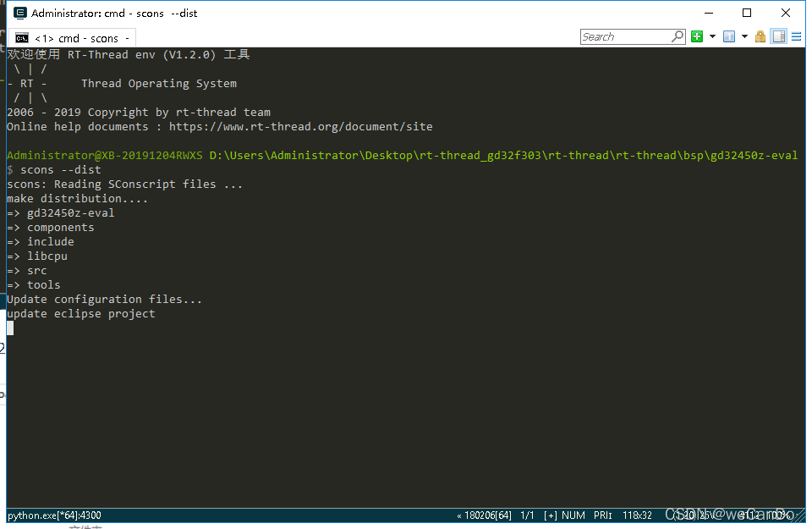812x529 pixels.
Task: Click inside the Search field
Action: coord(626,36)
